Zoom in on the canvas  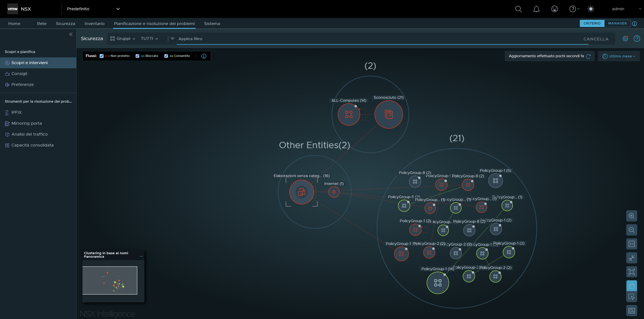coord(632,216)
